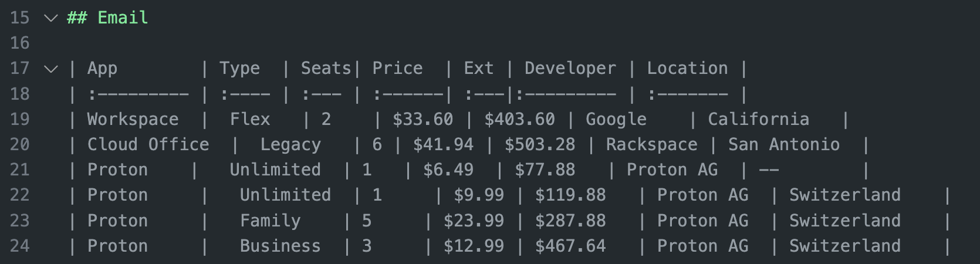
Task: Click the 'San Antonio' location cell
Action: 783,145
